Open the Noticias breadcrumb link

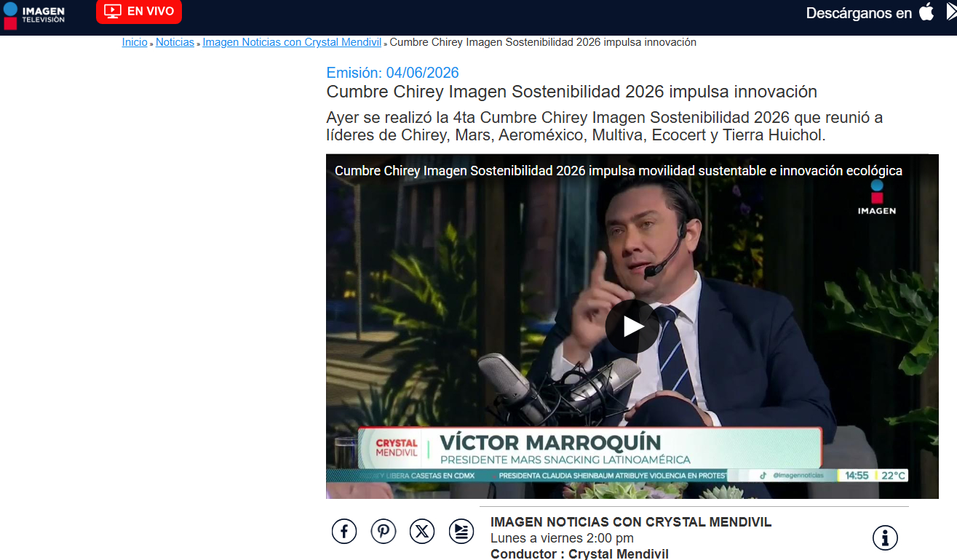click(x=175, y=42)
